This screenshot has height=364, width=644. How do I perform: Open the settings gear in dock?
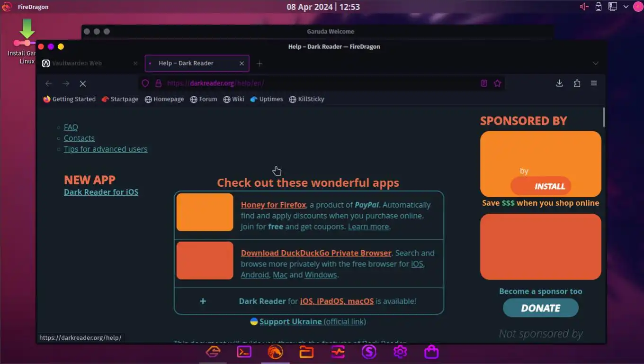click(400, 352)
